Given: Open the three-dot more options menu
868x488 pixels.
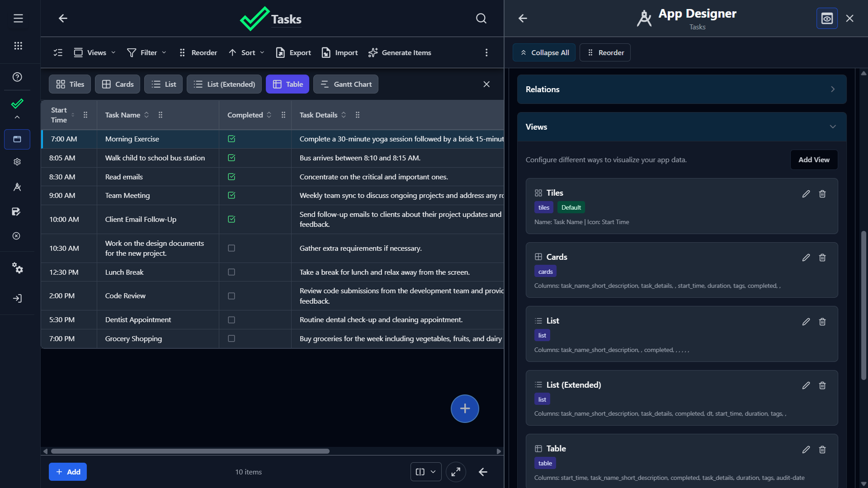Looking at the screenshot, I should tap(486, 52).
